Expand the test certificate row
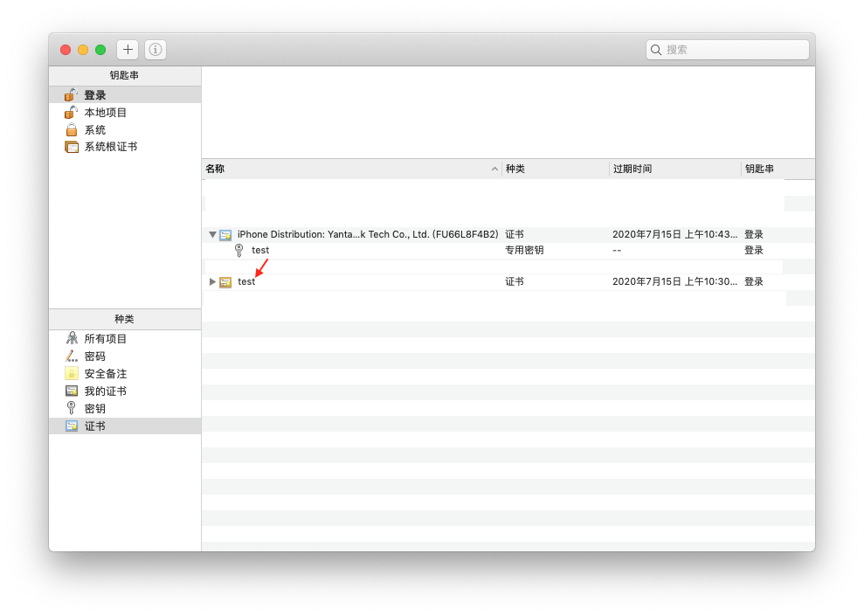This screenshot has width=864, height=616. pyautogui.click(x=212, y=281)
